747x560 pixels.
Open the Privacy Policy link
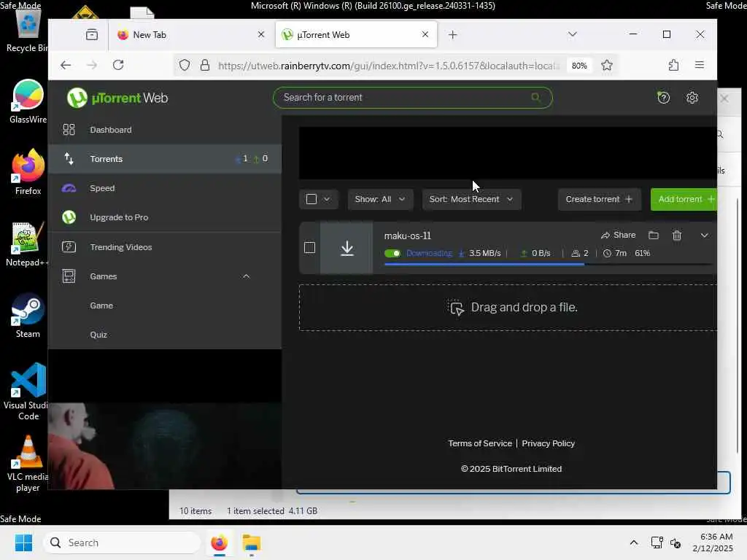[549, 443]
